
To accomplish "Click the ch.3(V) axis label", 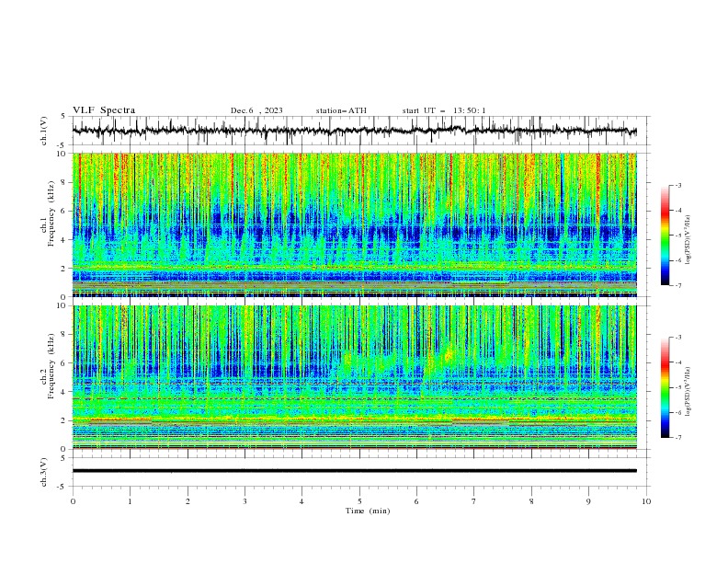I will coord(44,472).
